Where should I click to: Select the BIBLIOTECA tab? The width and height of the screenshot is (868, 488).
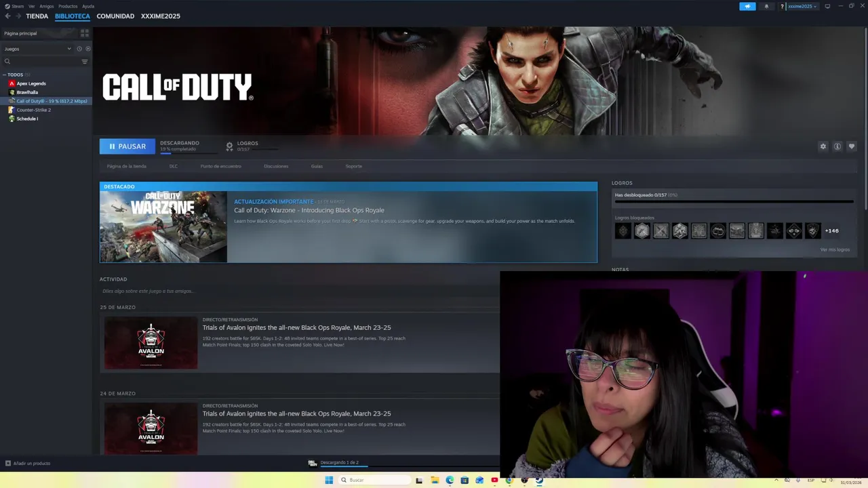pos(72,16)
